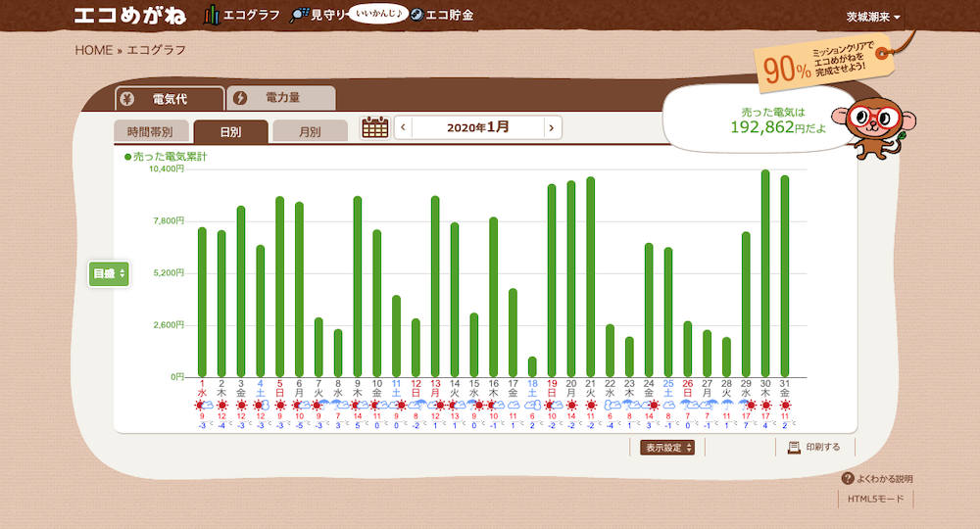Click the エコグラフ breadcrumb text
The width and height of the screenshot is (980, 529).
tap(156, 50)
